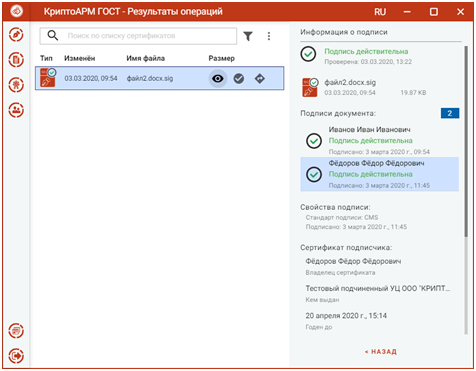
Task: Click the exit icon in sidebar
Action: (16, 356)
